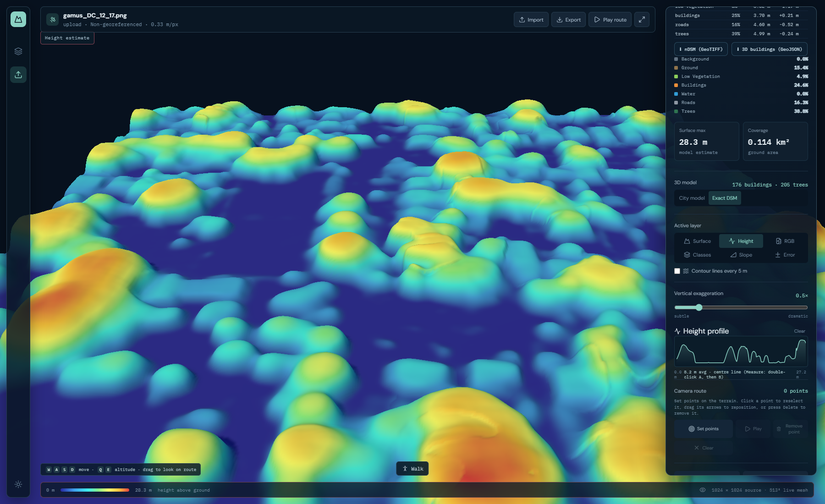Click the buildings row in stats table

coord(741,16)
